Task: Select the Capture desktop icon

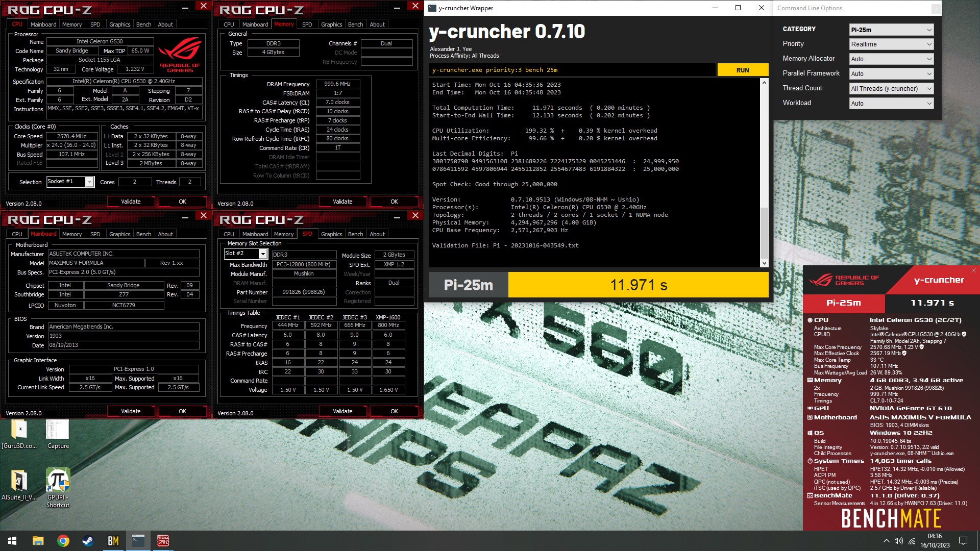Action: pyautogui.click(x=58, y=434)
